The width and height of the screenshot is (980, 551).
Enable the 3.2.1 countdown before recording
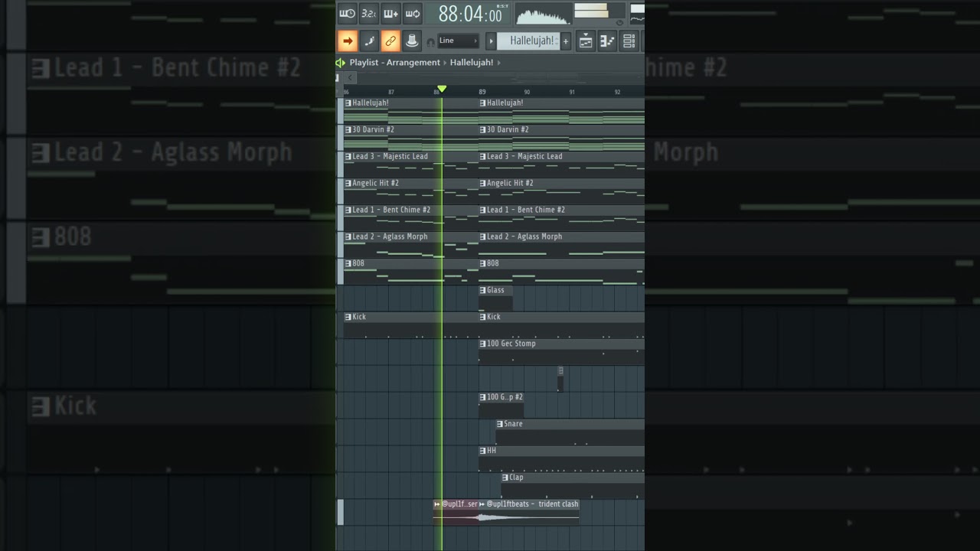pyautogui.click(x=369, y=13)
